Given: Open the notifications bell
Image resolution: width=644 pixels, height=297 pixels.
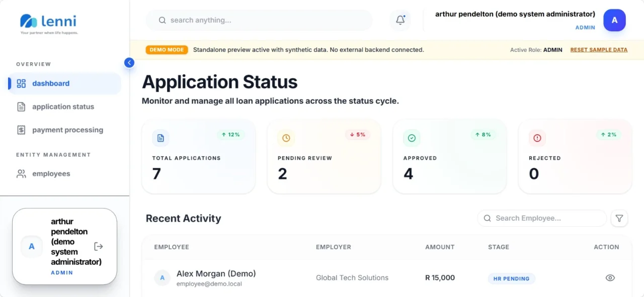Looking at the screenshot, I should 400,20.
